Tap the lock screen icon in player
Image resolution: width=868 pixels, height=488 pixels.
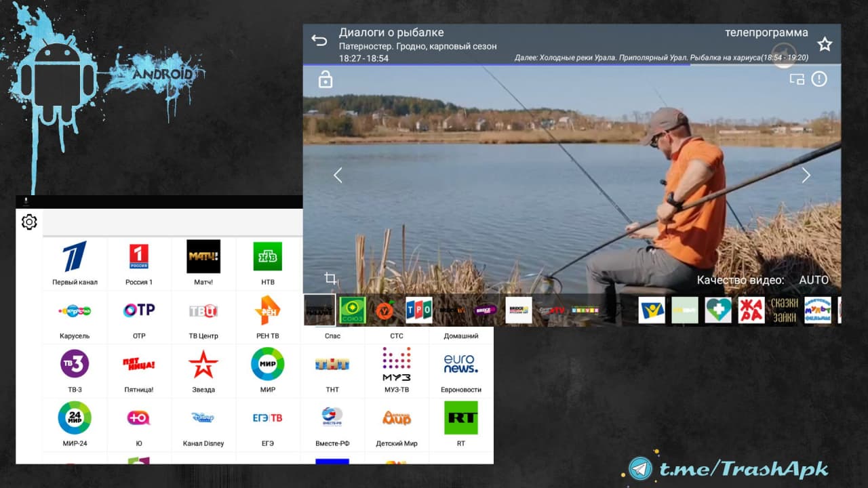(x=325, y=79)
